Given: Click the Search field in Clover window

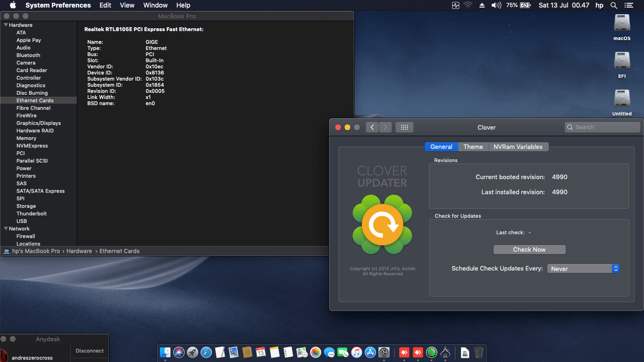Looking at the screenshot, I should (603, 127).
